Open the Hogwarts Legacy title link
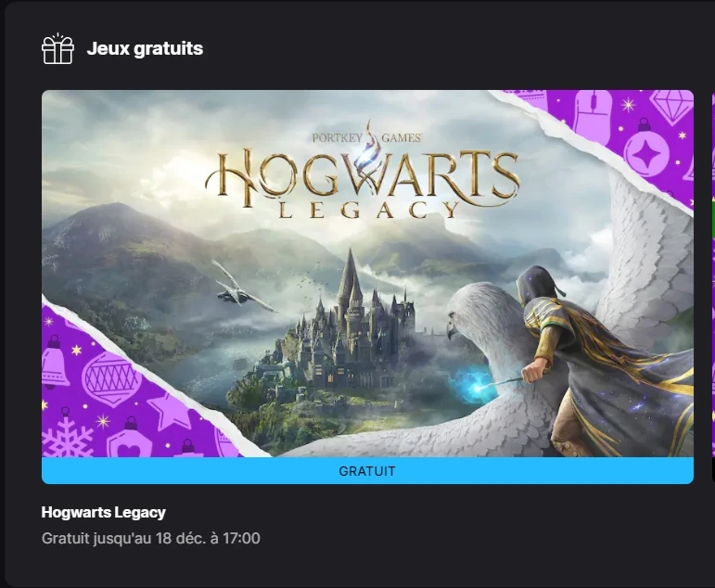 (x=104, y=512)
